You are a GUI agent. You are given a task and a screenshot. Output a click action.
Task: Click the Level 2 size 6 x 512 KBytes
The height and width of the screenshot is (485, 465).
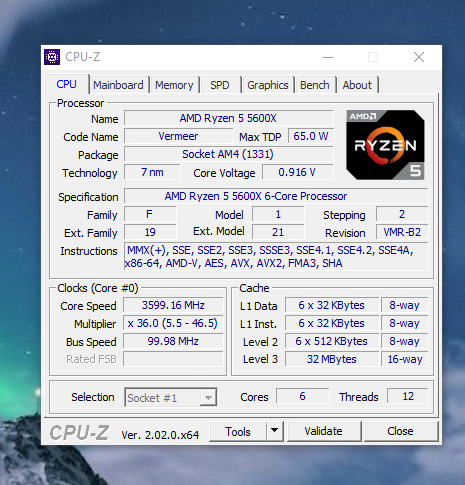coord(332,341)
